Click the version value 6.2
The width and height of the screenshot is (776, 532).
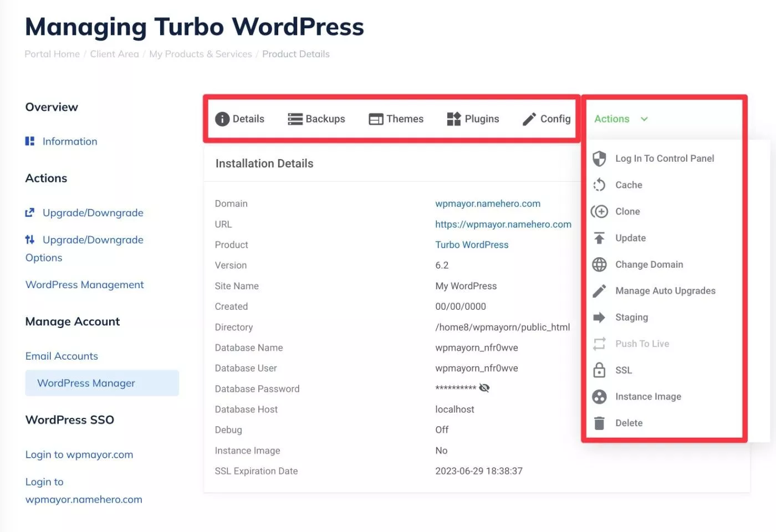point(442,265)
